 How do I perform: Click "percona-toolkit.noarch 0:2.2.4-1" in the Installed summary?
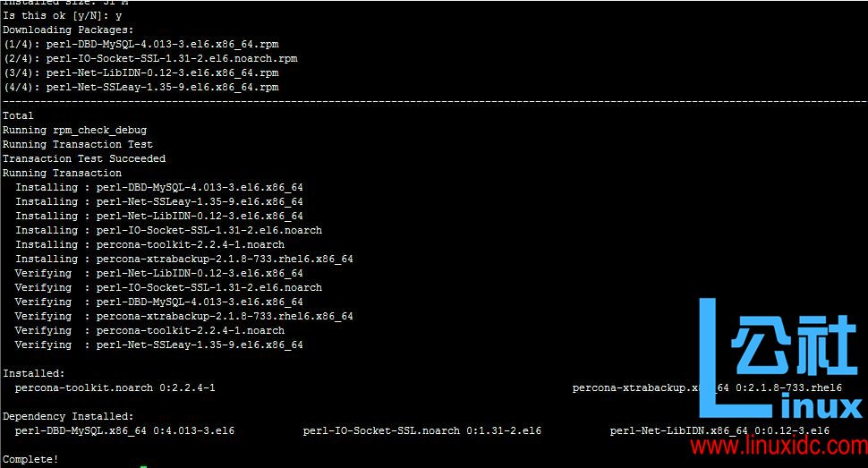(x=115, y=387)
